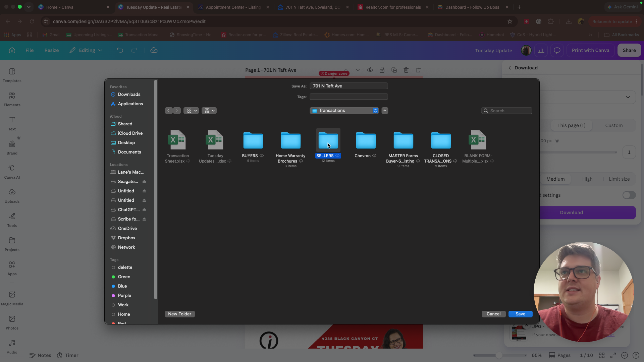Viewport: 644px width, 362px height.
Task: Toggle the download settings switch
Action: (629, 195)
